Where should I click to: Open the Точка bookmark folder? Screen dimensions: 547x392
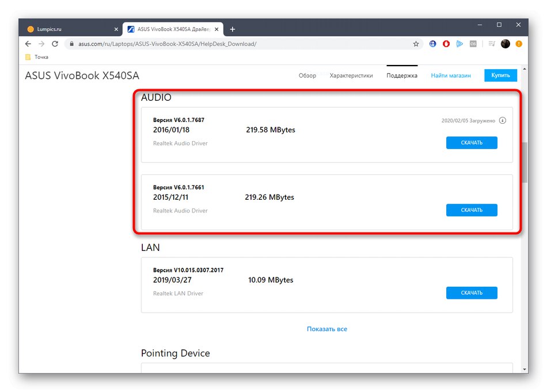pyautogui.click(x=37, y=57)
